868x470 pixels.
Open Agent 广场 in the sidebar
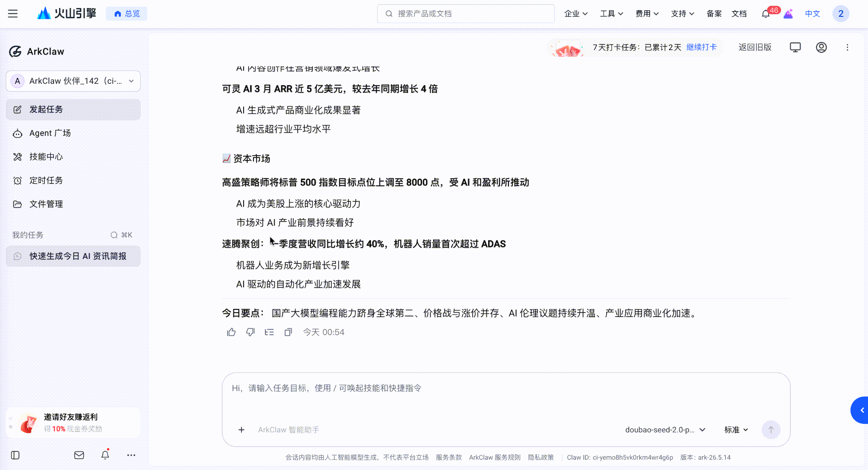click(73, 133)
